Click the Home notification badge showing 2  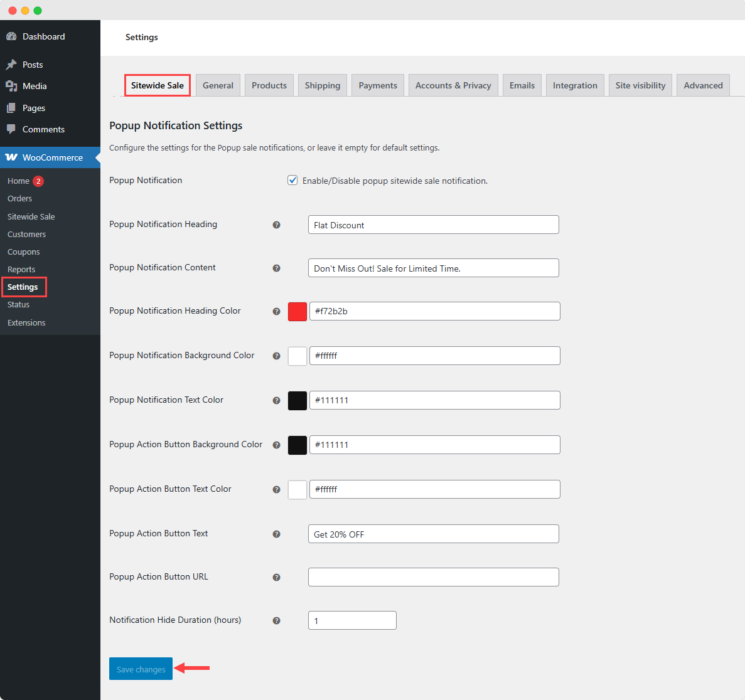(38, 181)
